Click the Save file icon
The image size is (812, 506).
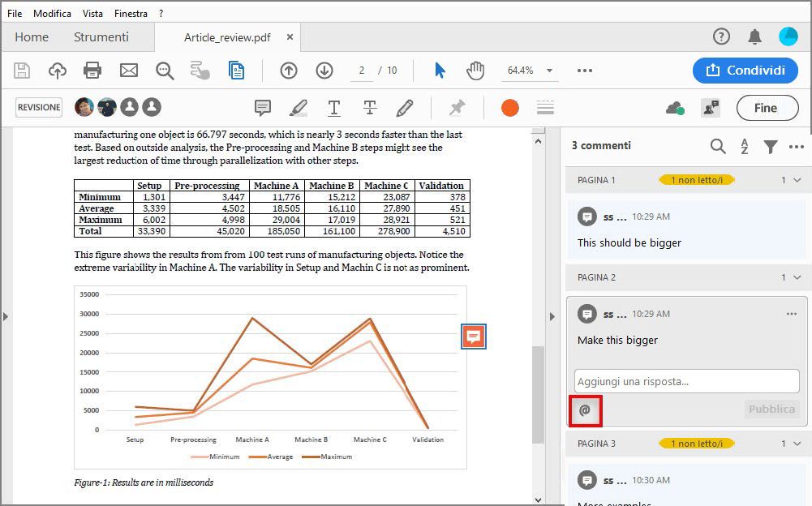point(22,71)
